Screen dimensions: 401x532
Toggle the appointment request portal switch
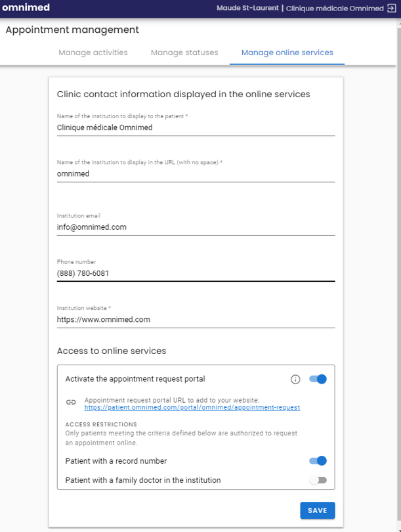(318, 379)
